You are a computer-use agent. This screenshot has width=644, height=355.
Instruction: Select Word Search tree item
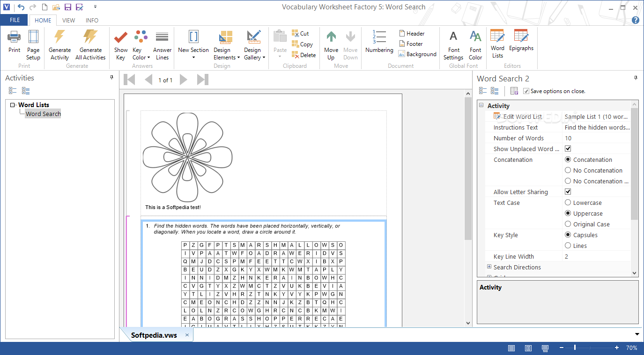click(x=43, y=114)
